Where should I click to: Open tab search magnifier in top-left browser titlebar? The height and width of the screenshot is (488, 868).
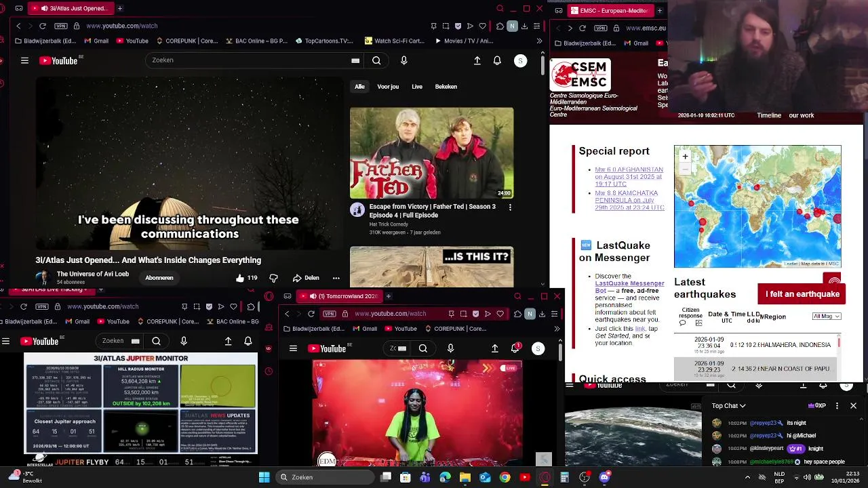(500, 8)
